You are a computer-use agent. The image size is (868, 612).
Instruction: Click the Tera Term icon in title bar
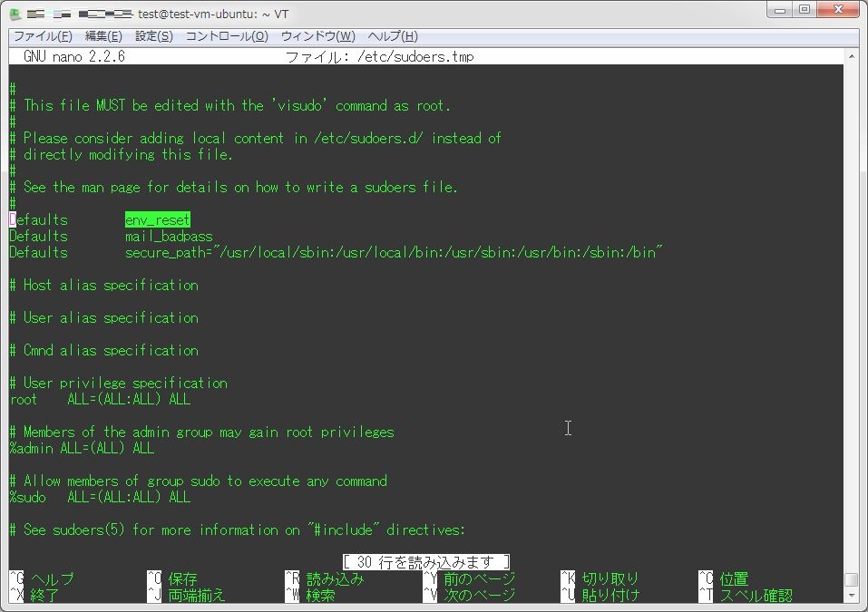(15, 14)
